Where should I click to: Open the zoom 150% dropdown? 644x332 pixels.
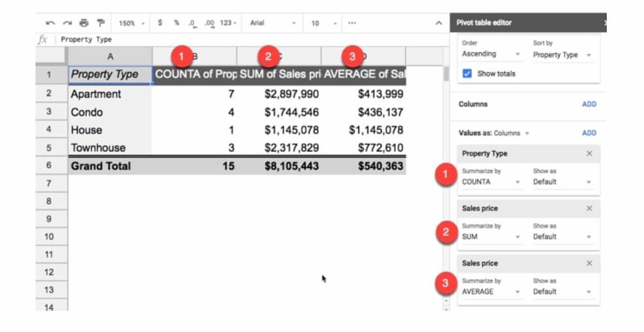point(131,23)
